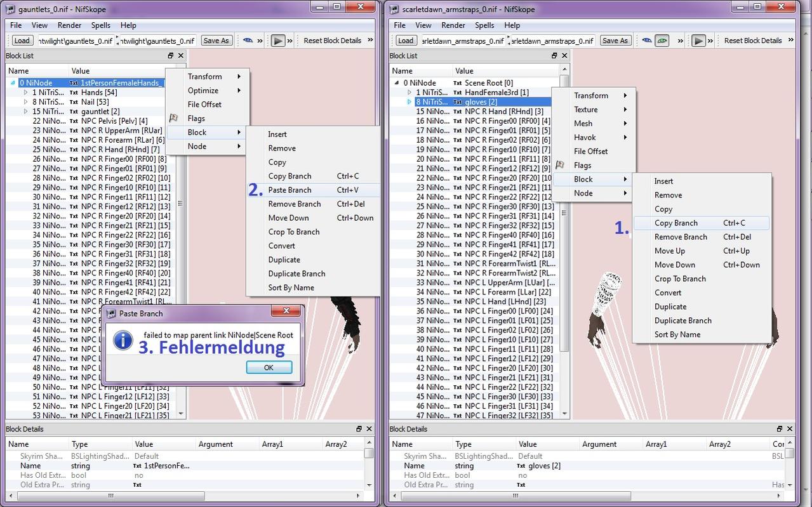812x507 pixels.
Task: Click Save As button in gauntlets window
Action: (x=216, y=41)
